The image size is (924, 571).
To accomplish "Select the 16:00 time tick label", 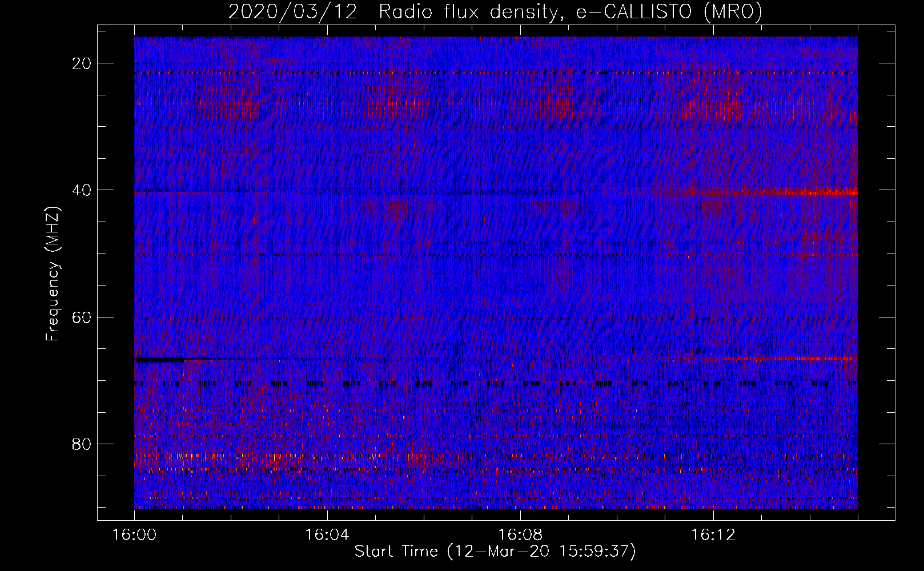I will click(x=134, y=535).
